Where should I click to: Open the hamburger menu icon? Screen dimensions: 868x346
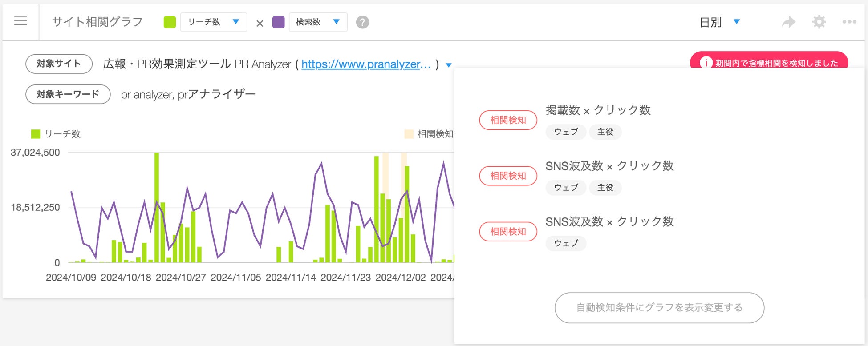[20, 21]
